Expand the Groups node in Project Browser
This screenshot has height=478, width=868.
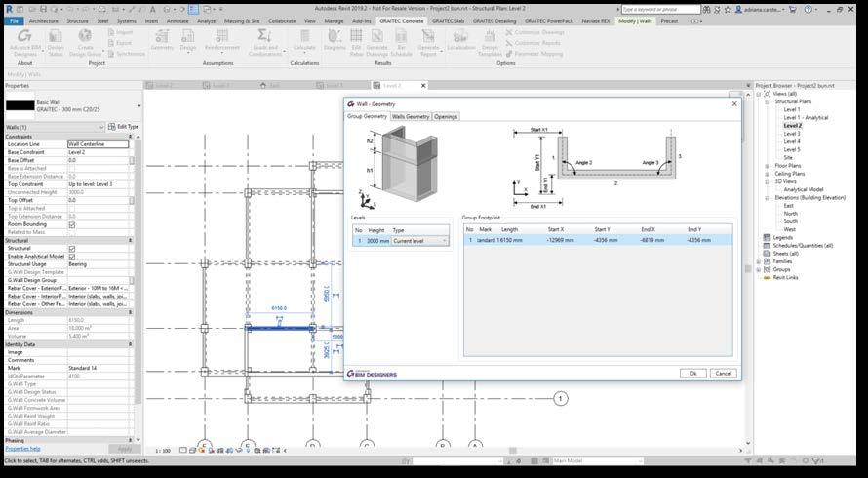click(759, 270)
